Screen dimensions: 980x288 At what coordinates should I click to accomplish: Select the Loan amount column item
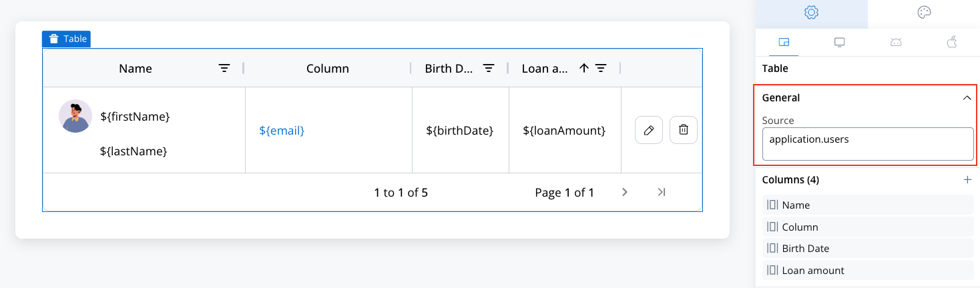(x=868, y=270)
